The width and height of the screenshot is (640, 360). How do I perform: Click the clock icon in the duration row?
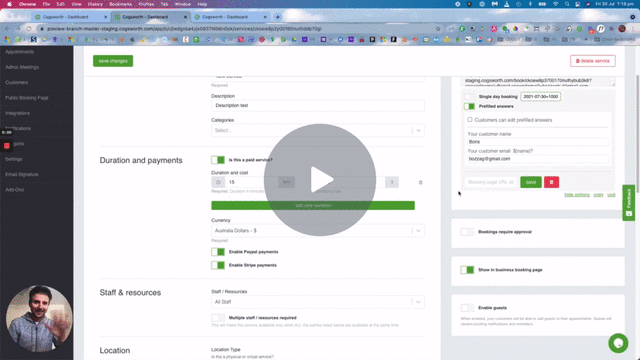click(x=218, y=182)
